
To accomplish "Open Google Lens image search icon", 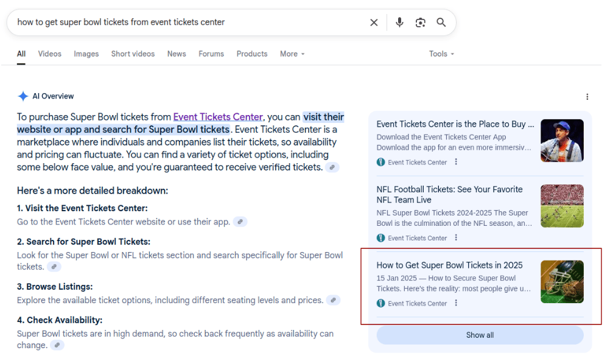I will point(420,23).
